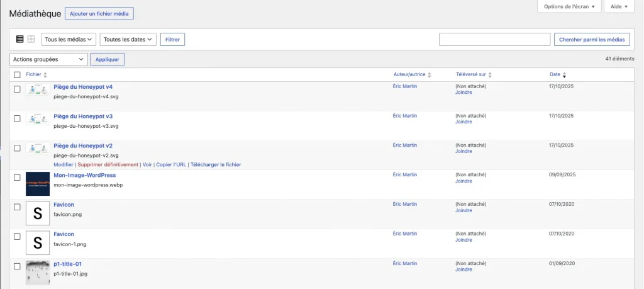Toggle the select-all checkbox in header
Screen dimensions: 644x289
pos(17,75)
